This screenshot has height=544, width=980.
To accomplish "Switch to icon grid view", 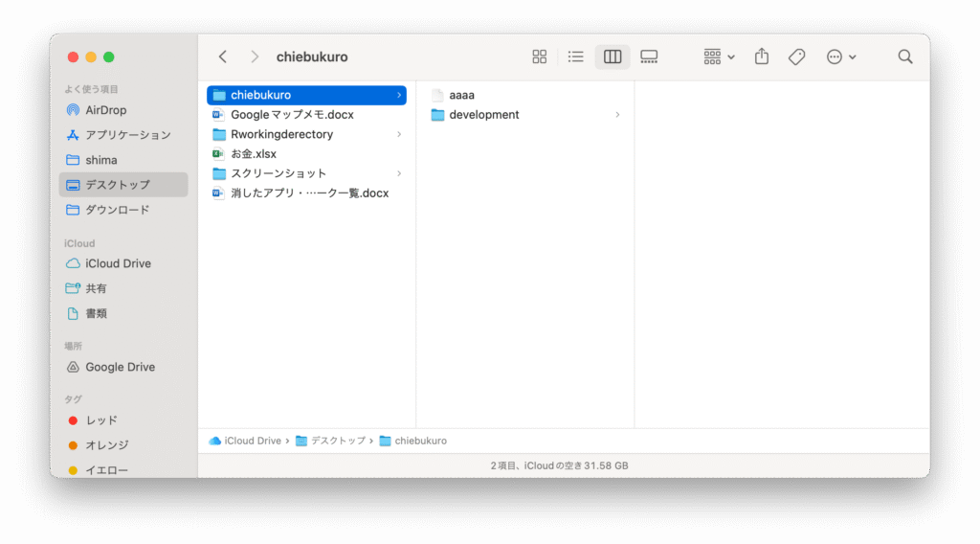I will point(540,57).
